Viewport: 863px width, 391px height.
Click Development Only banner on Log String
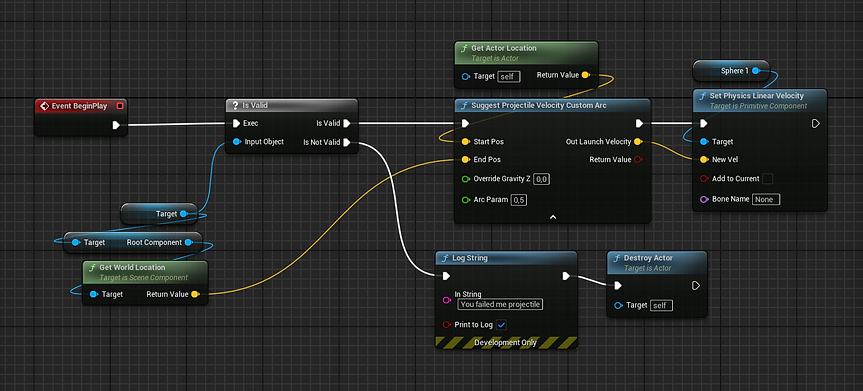point(506,343)
